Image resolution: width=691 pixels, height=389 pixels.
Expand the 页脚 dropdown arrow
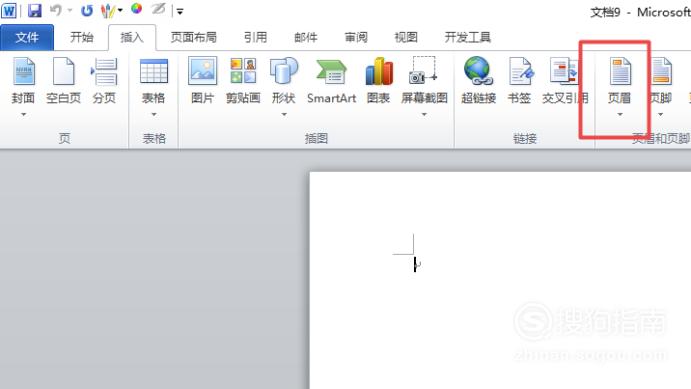[661, 115]
